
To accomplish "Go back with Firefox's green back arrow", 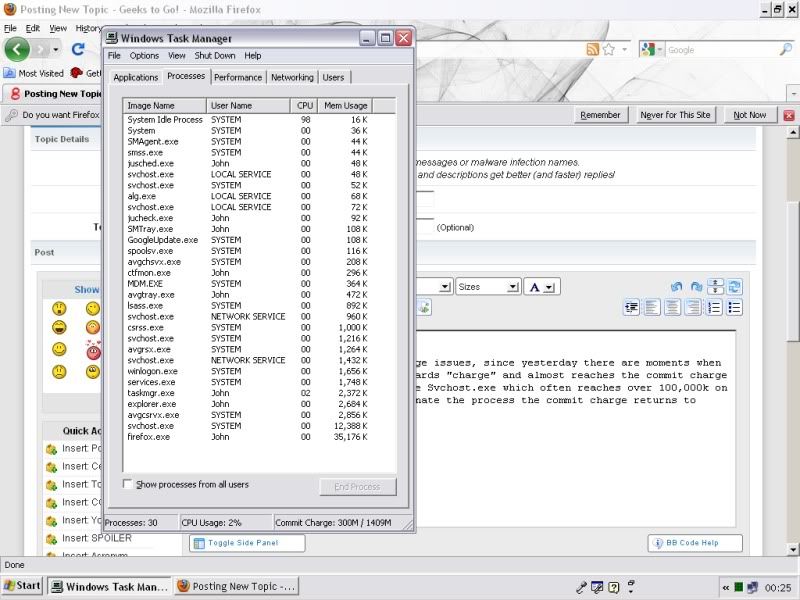I will (17, 49).
